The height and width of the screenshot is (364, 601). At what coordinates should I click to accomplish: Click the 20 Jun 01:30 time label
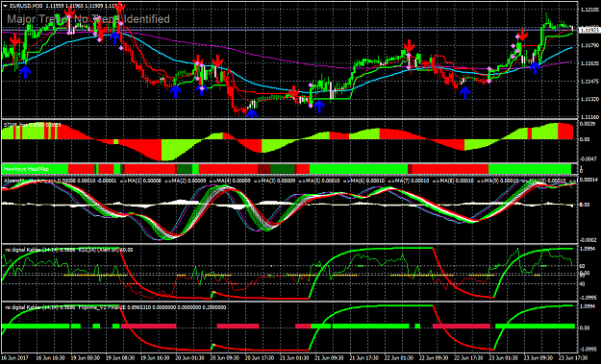tap(190, 358)
